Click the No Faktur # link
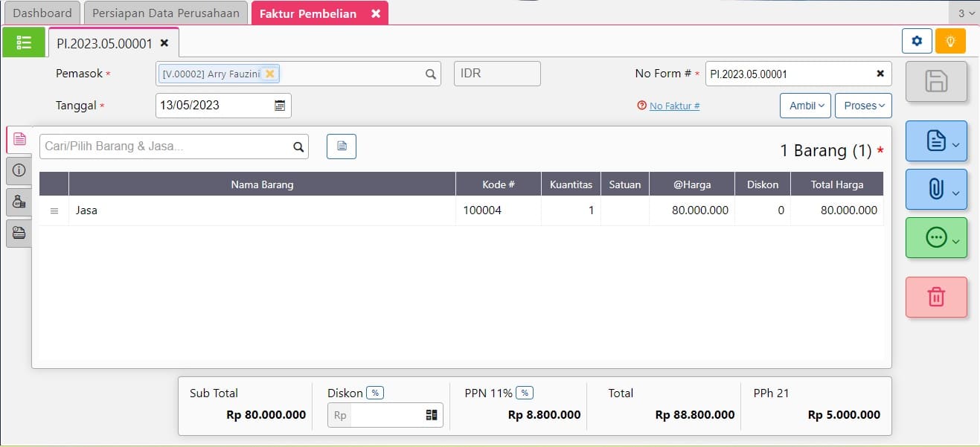The width and height of the screenshot is (980, 447). point(674,106)
